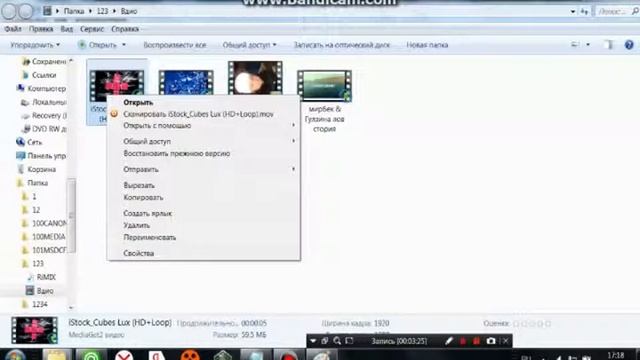Click the change view icon

[x=576, y=44]
